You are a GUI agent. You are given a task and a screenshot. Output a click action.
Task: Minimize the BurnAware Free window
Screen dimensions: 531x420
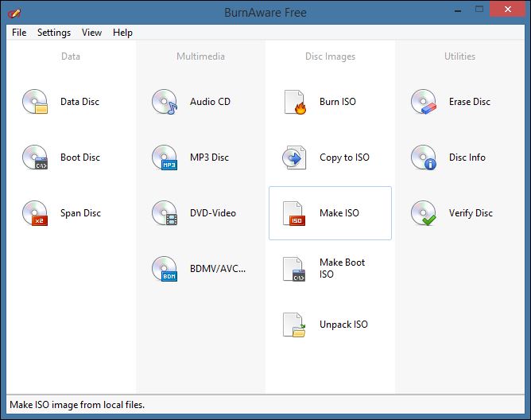(458, 10)
